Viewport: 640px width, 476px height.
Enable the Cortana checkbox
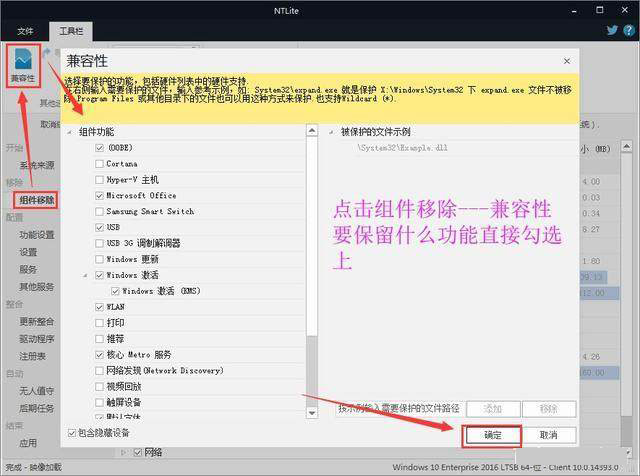click(99, 164)
